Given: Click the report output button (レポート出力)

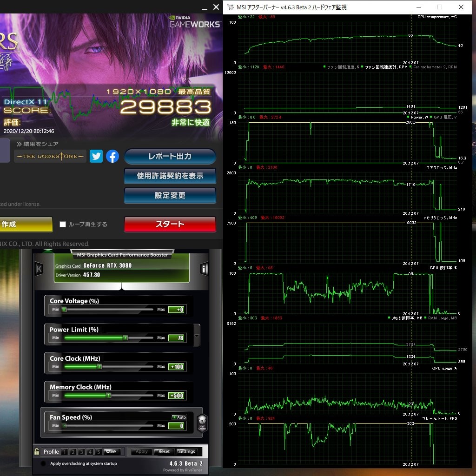Looking at the screenshot, I should [170, 156].
